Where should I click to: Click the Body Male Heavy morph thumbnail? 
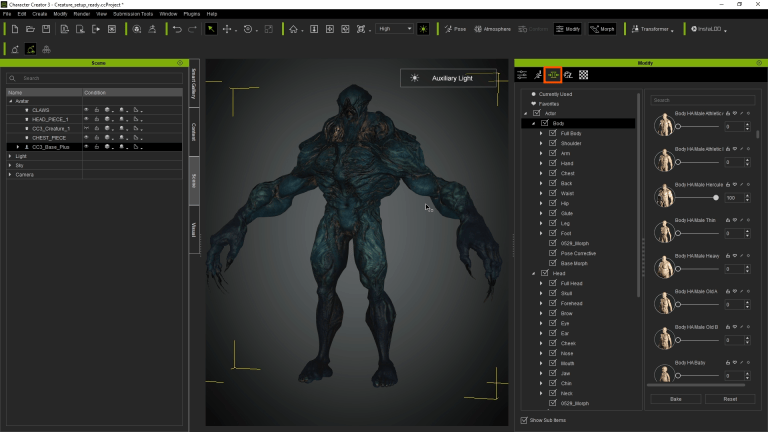click(x=664, y=267)
